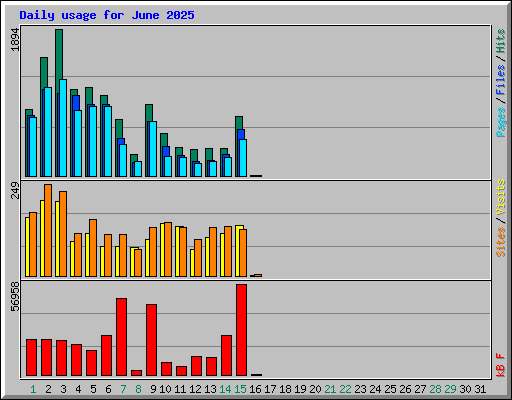Click the 1894 hits axis label
512x400 pixels.
point(15,40)
